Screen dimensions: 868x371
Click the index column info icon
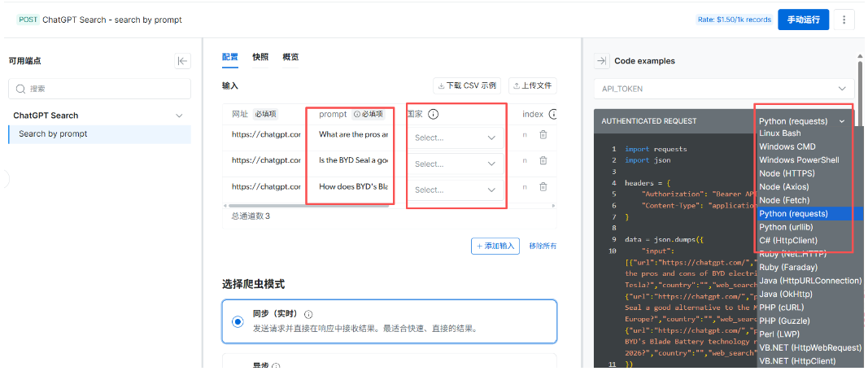pos(553,115)
